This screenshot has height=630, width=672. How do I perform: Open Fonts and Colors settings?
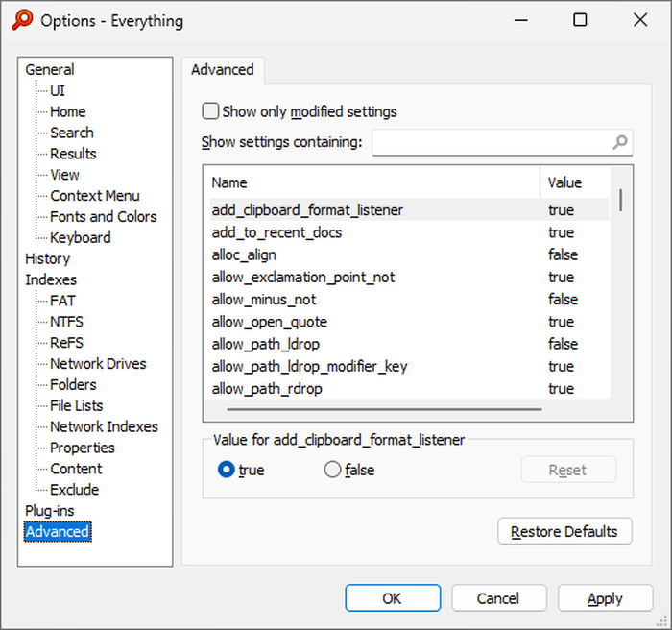pos(104,217)
